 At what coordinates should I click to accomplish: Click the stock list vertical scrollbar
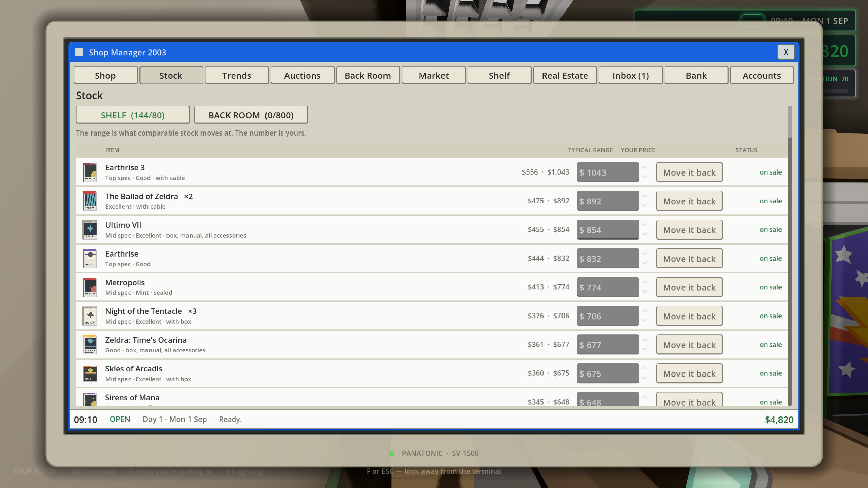coord(790,256)
